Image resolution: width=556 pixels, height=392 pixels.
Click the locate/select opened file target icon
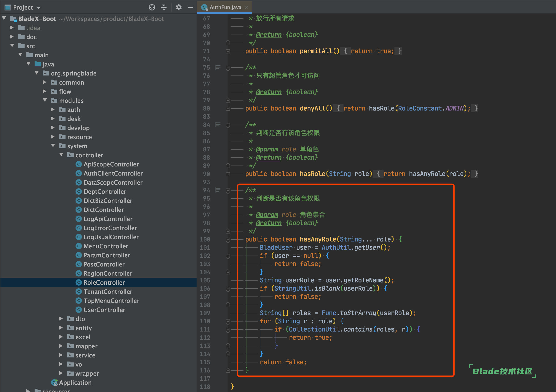pyautogui.click(x=152, y=7)
